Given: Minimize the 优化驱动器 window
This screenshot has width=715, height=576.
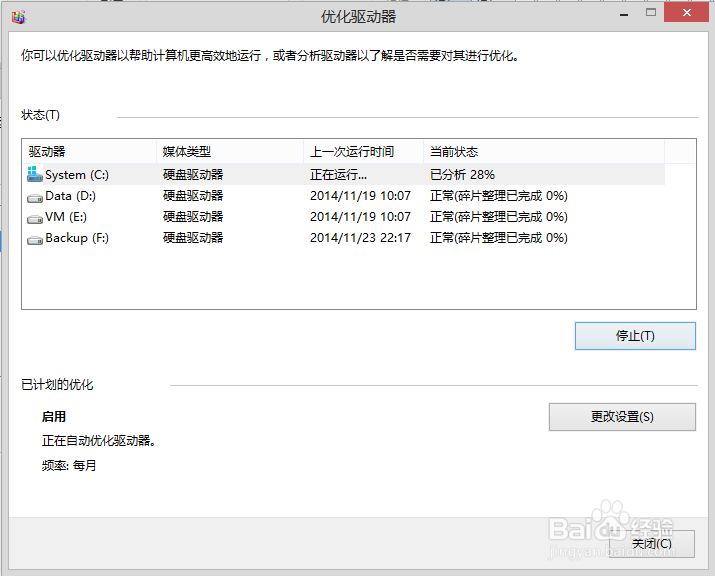Looking at the screenshot, I should click(624, 14).
